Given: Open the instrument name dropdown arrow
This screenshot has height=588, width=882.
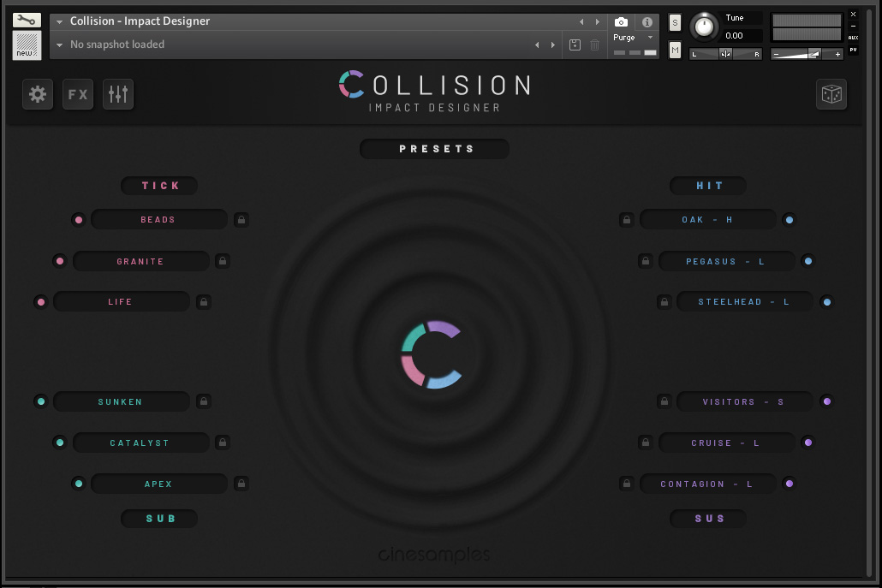Looking at the screenshot, I should pyautogui.click(x=59, y=22).
